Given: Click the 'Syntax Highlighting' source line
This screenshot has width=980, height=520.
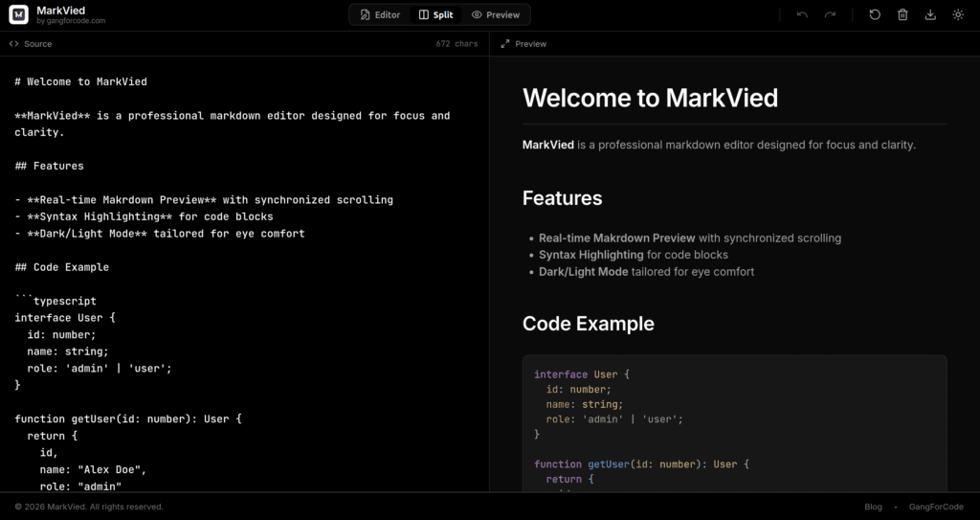Looking at the screenshot, I should [x=144, y=216].
